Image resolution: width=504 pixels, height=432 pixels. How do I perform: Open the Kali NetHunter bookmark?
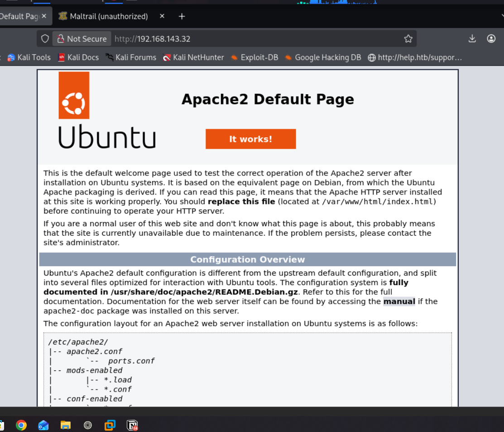(x=193, y=58)
